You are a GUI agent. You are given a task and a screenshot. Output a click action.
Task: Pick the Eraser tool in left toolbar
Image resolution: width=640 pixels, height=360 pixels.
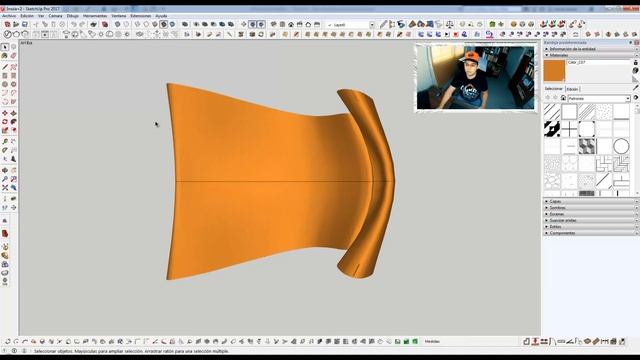[x=13, y=56]
